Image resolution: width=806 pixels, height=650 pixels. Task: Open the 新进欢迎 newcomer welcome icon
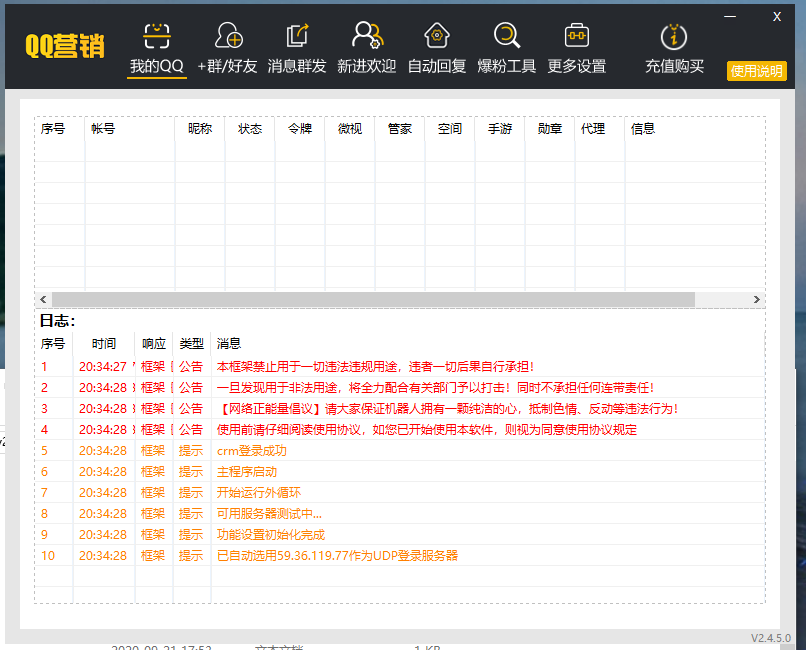point(367,36)
